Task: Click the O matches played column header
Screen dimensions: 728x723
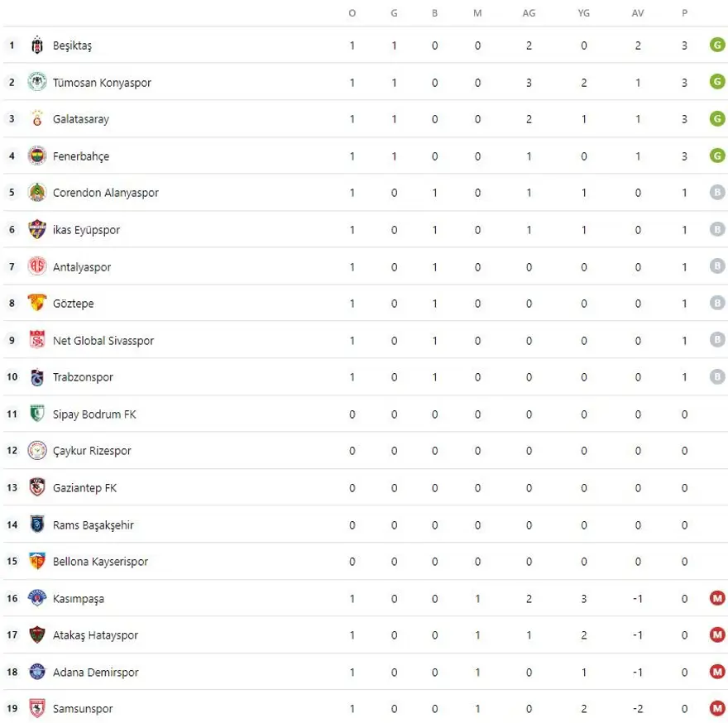Action: point(352,13)
